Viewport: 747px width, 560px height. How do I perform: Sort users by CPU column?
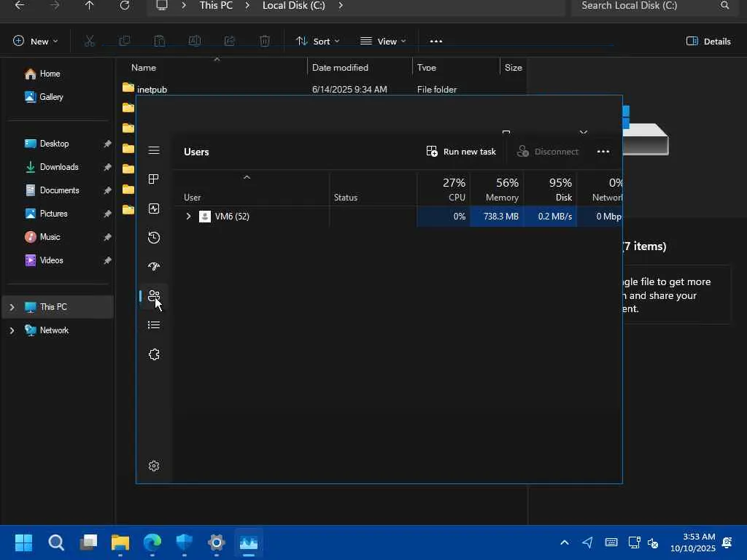point(444,190)
